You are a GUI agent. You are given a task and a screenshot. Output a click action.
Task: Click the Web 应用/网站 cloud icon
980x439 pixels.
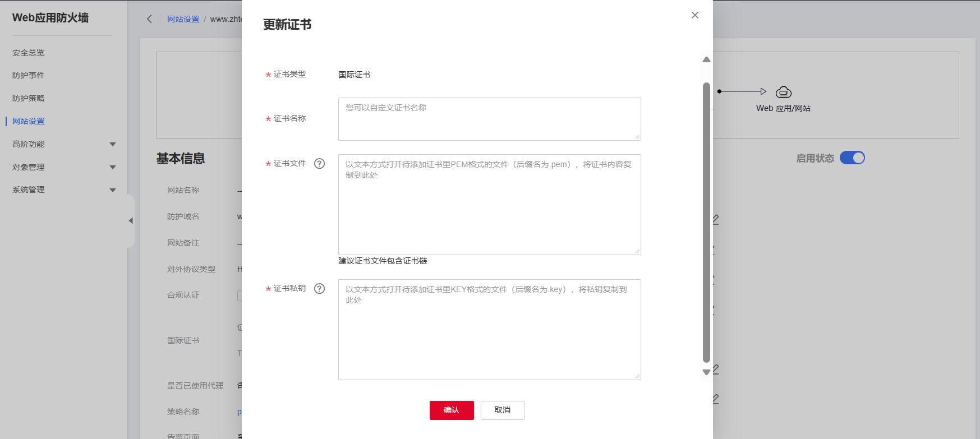[x=783, y=92]
